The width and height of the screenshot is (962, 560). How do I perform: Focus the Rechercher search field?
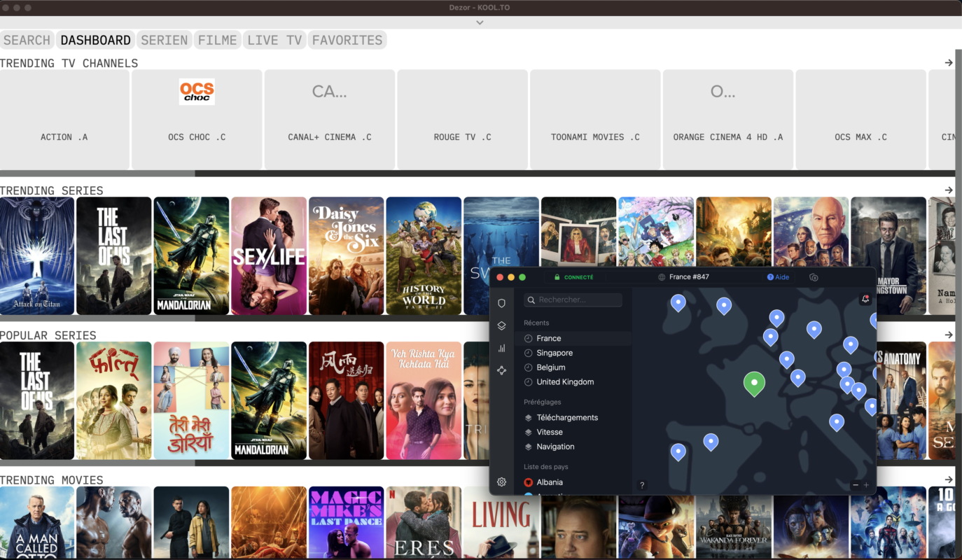tap(573, 300)
